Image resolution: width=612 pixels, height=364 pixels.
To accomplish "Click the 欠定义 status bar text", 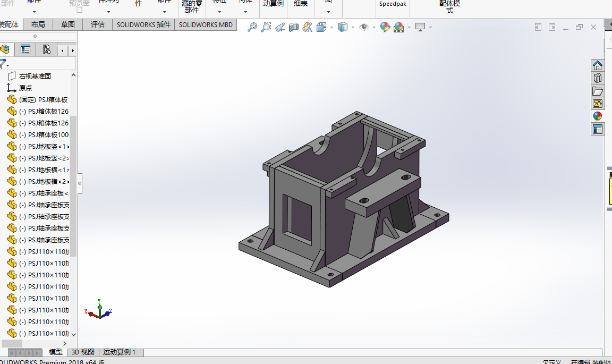I will tap(551, 361).
